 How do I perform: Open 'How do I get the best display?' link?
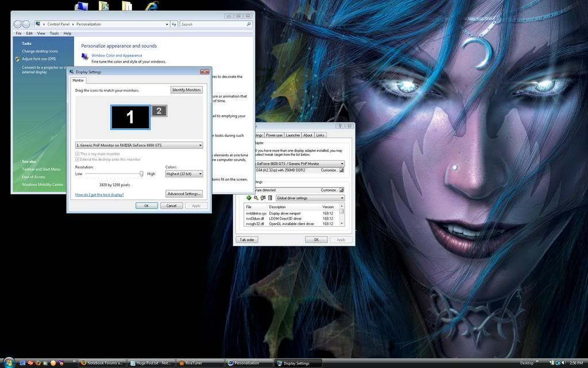pos(99,194)
